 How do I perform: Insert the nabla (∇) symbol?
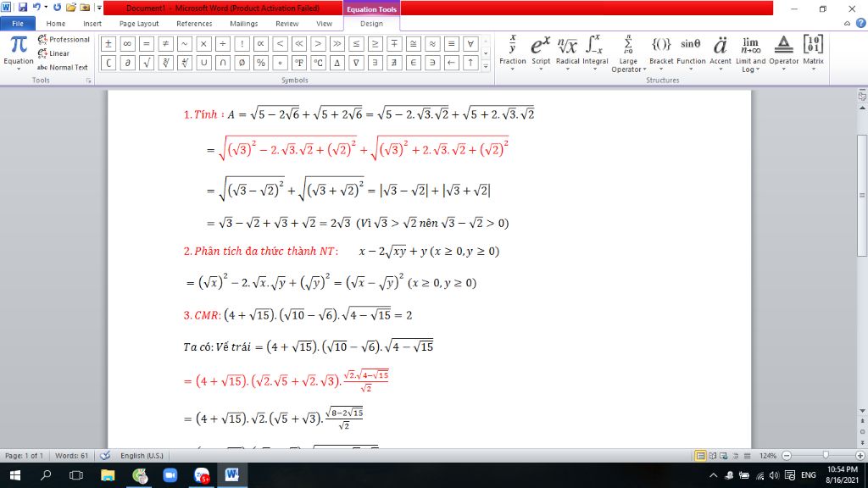coord(356,63)
